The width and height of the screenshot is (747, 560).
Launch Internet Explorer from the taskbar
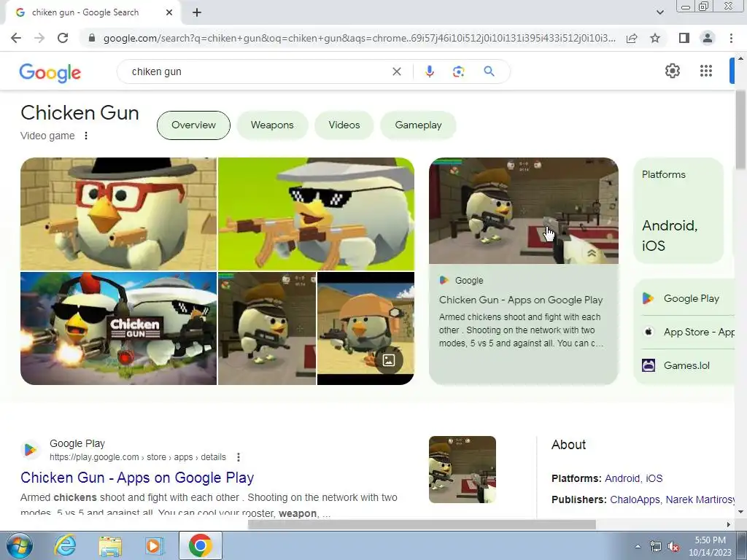click(65, 545)
